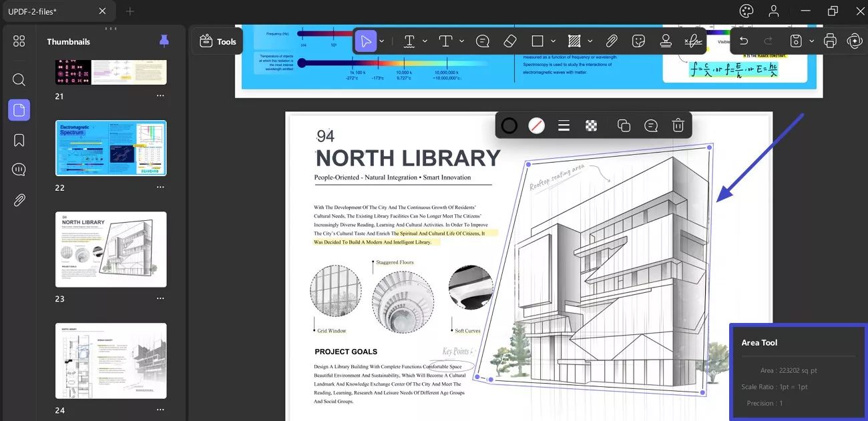
Task: Expand the measure tool dropdown arrow
Action: (590, 41)
